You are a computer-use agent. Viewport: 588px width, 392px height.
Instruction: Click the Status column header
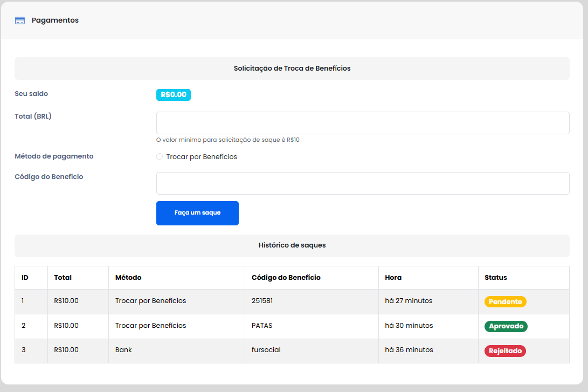click(495, 278)
